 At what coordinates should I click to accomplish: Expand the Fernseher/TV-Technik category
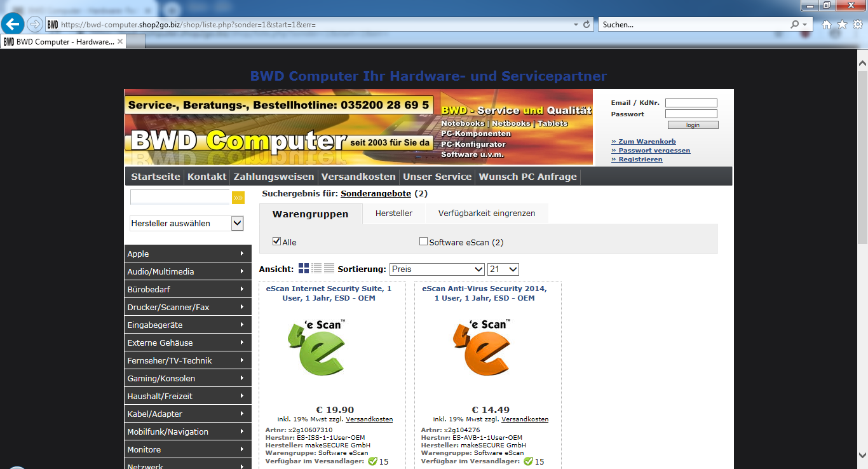tap(188, 360)
